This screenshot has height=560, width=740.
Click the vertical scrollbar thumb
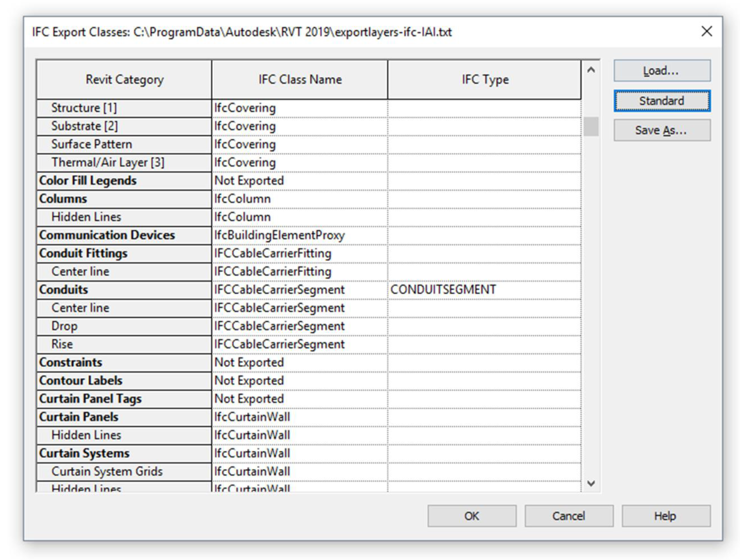[x=591, y=127]
